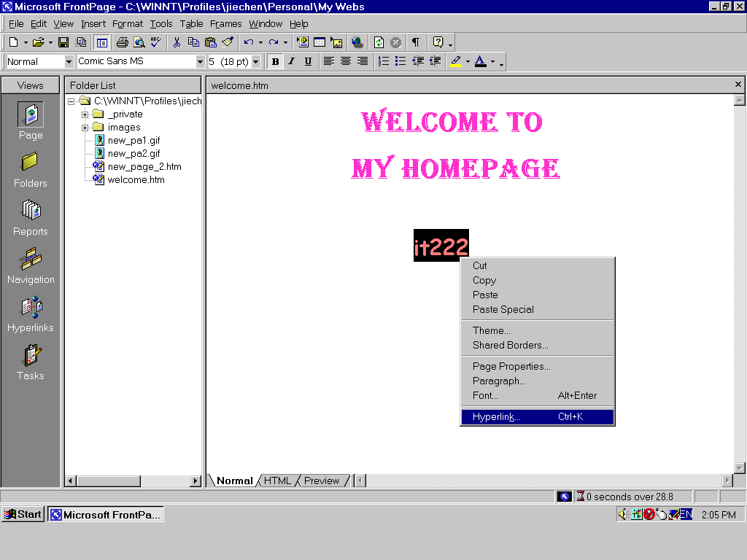The image size is (747, 560).
Task: Switch to the HTML tab
Action: coord(277,481)
